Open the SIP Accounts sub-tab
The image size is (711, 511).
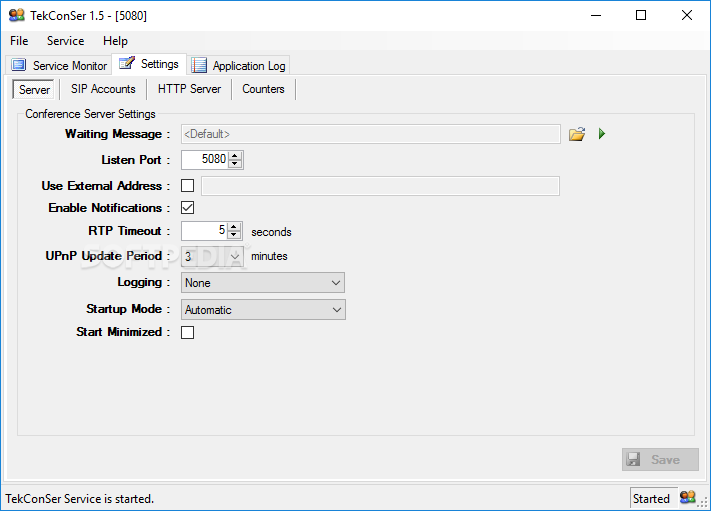coord(103,89)
